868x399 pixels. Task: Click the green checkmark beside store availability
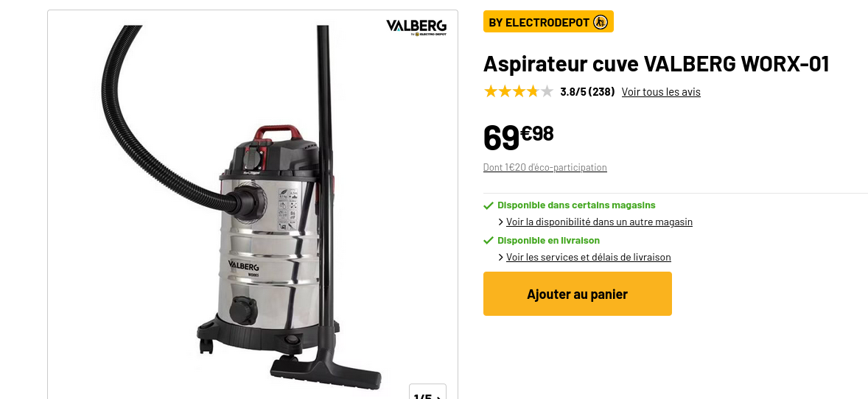pos(489,206)
